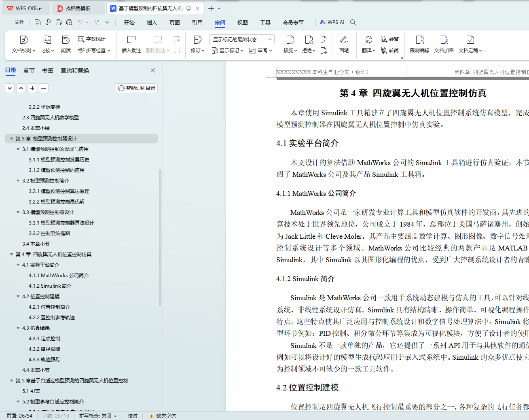Image resolution: width=529 pixels, height=420 pixels.
Task: Open the 视图 ribbon tab
Action: tap(243, 23)
